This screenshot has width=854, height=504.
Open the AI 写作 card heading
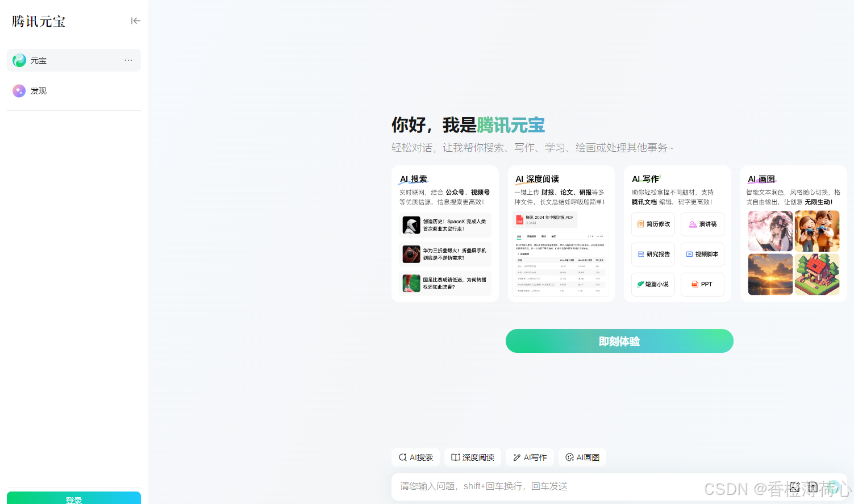(x=646, y=179)
